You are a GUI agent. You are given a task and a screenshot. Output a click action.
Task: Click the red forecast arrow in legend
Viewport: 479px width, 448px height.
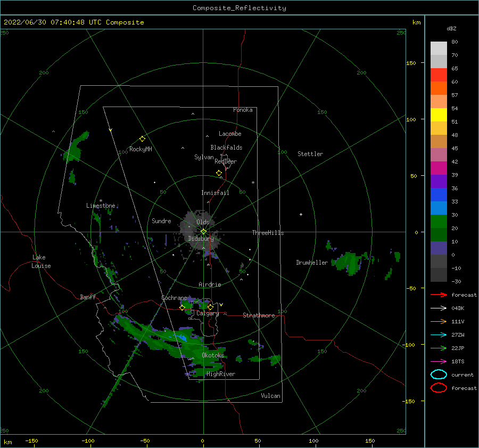[x=439, y=295]
